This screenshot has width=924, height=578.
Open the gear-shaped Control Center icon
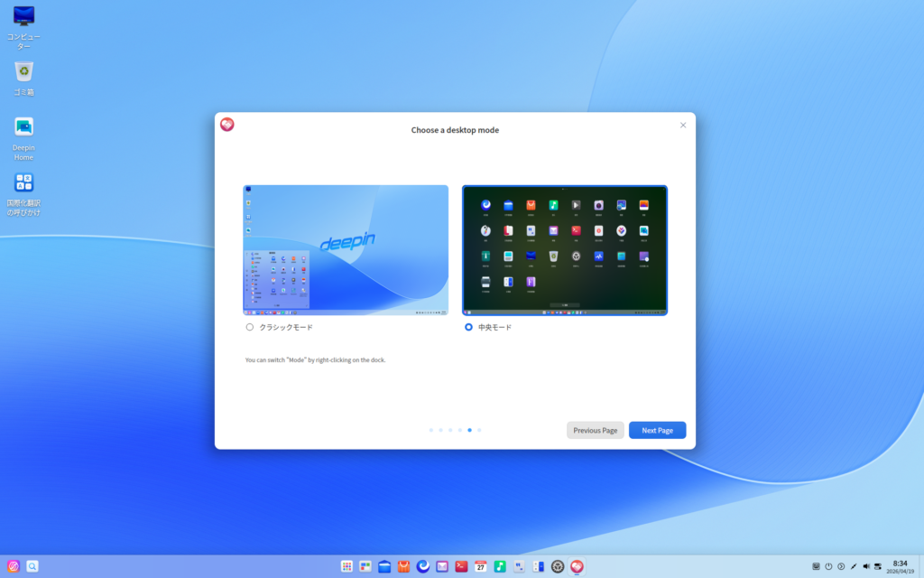(558, 566)
